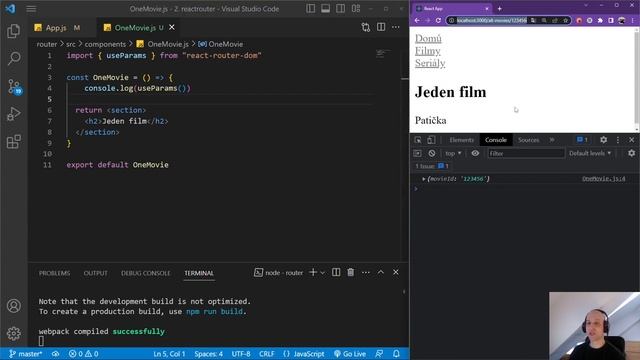Maximize the terminal panel with chevron

(x=380, y=272)
